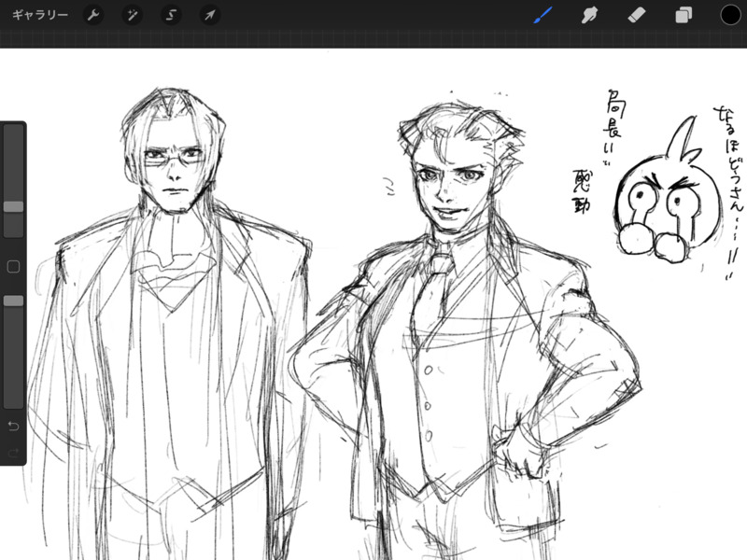Screen dimensions: 747x560
Task: Select the Selection S tool
Action: [x=171, y=15]
